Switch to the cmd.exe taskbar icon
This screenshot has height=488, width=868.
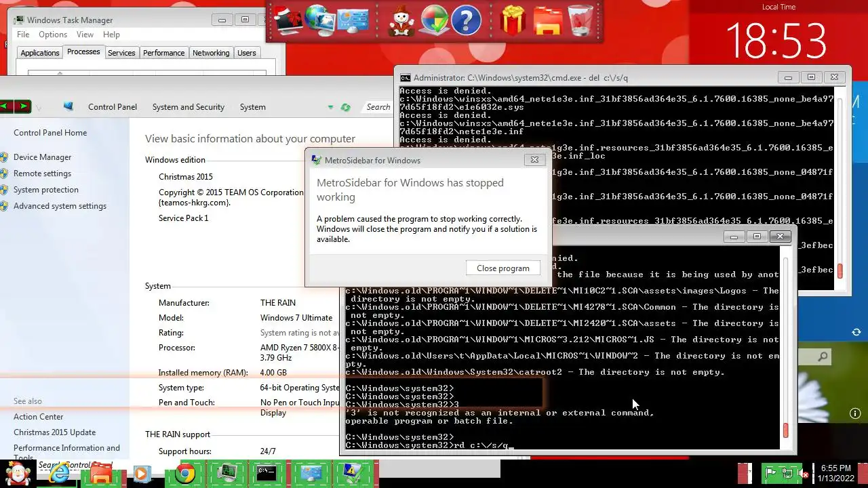pos(267,473)
